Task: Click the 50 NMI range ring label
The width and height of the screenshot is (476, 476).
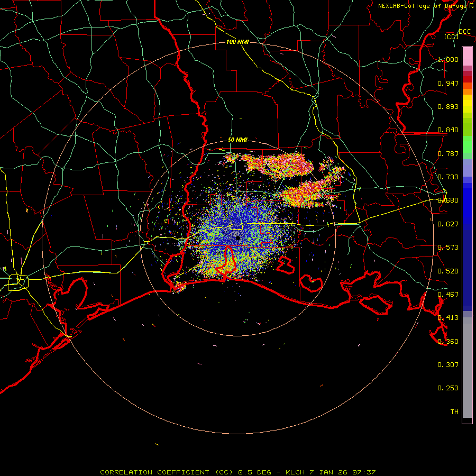Action: (x=237, y=140)
